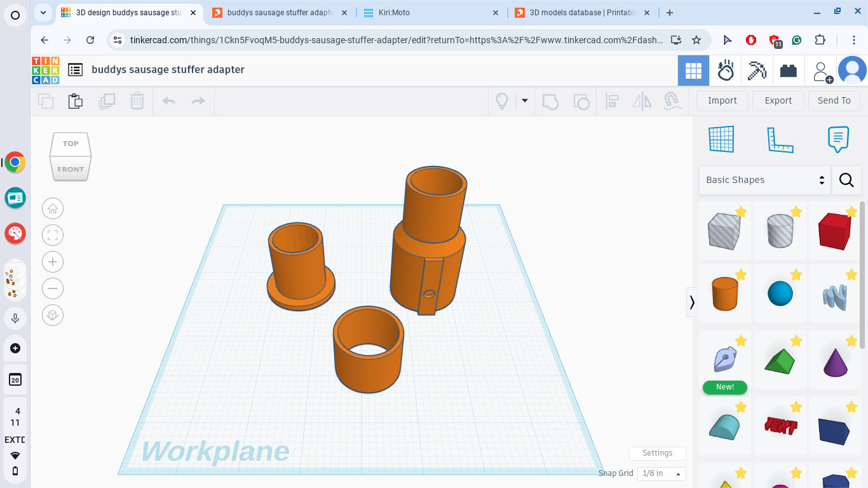Open the Blocks pickaxe mode
868x488 pixels.
757,70
